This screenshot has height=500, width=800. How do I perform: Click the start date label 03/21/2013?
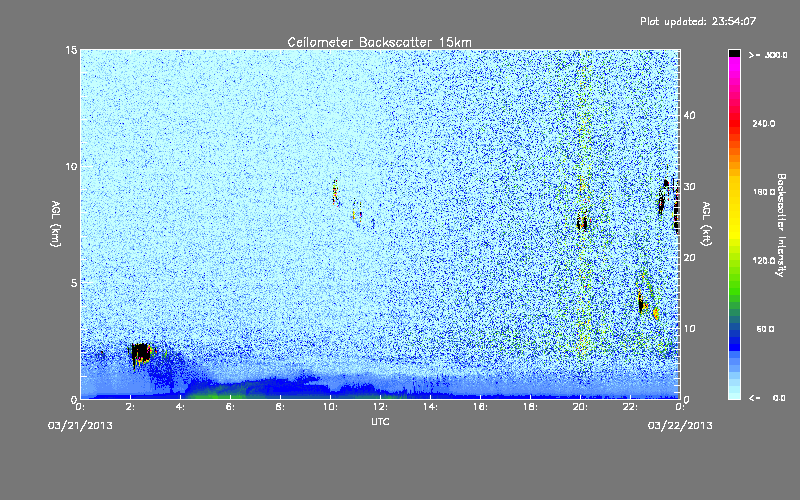pos(80,426)
